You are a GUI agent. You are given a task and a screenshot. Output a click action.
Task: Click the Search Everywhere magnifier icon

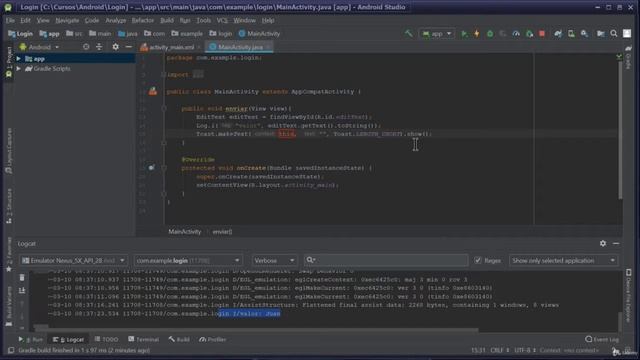click(x=613, y=34)
